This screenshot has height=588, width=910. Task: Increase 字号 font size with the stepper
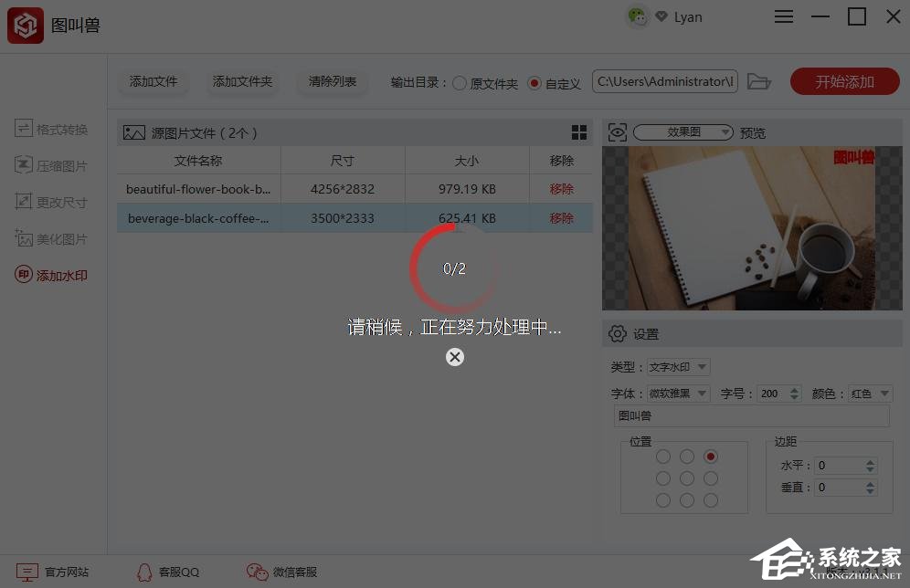point(793,389)
